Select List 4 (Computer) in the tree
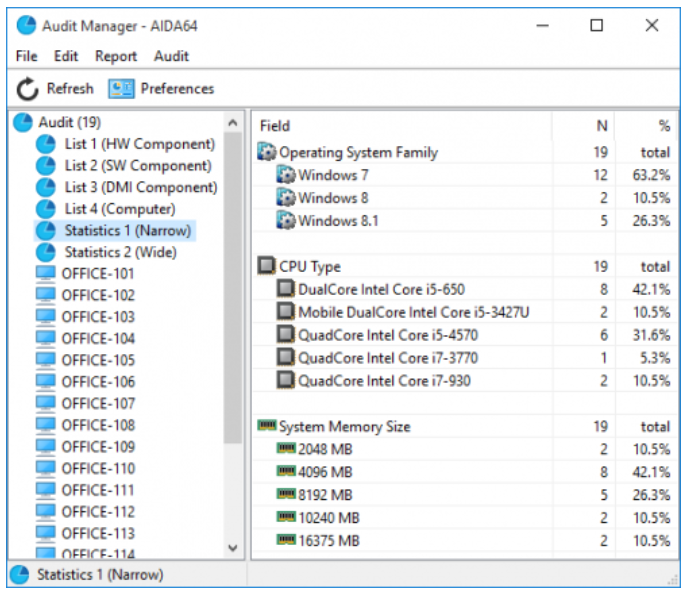689x603 pixels. [120, 209]
